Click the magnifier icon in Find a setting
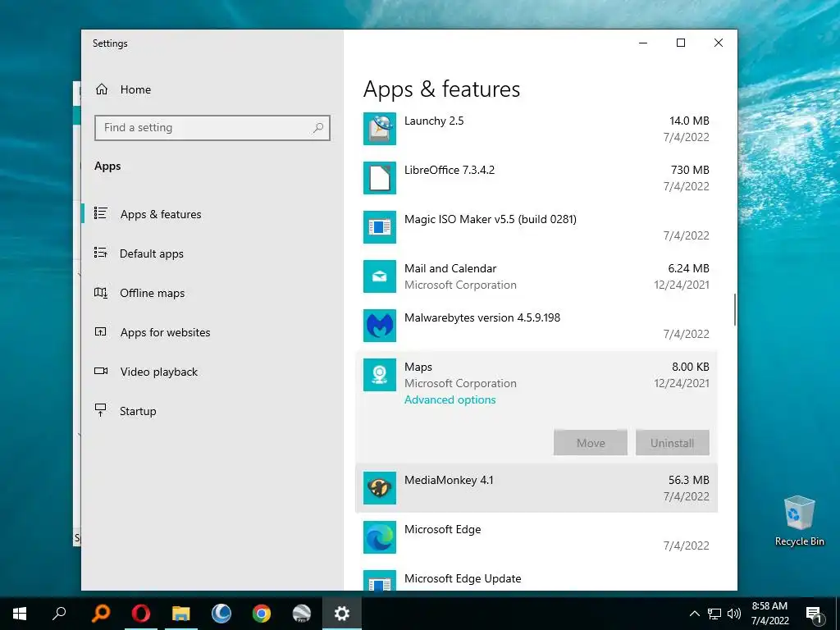This screenshot has height=630, width=840. pos(318,127)
